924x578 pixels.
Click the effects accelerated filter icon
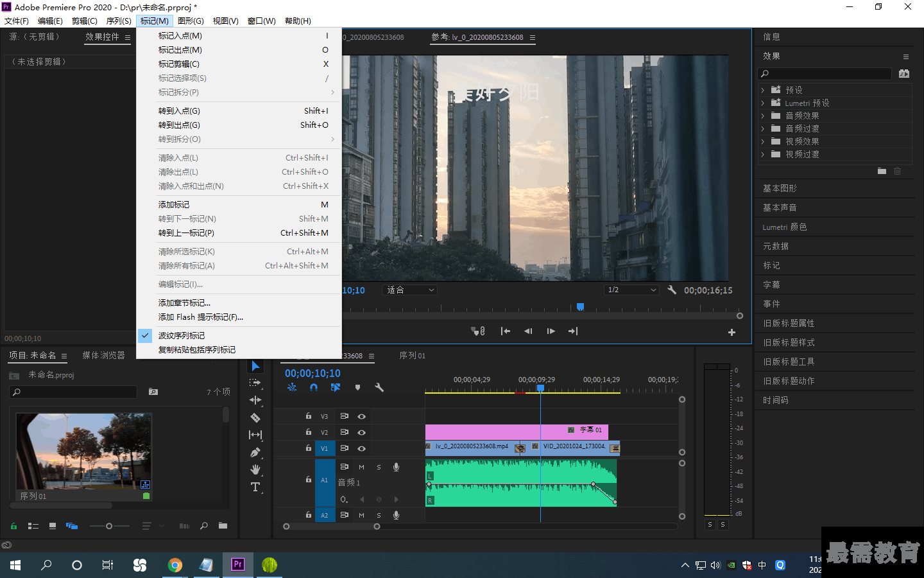click(904, 74)
